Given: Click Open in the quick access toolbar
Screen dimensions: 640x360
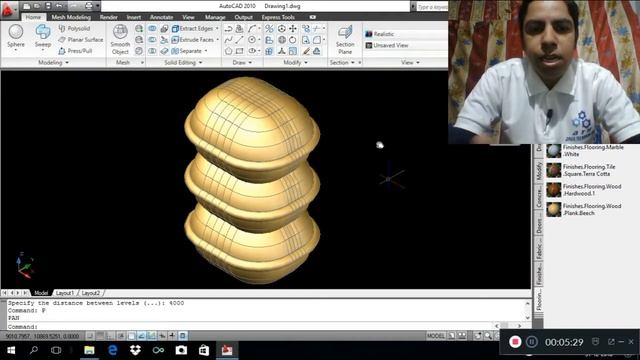Looking at the screenshot, I should [x=37, y=6].
